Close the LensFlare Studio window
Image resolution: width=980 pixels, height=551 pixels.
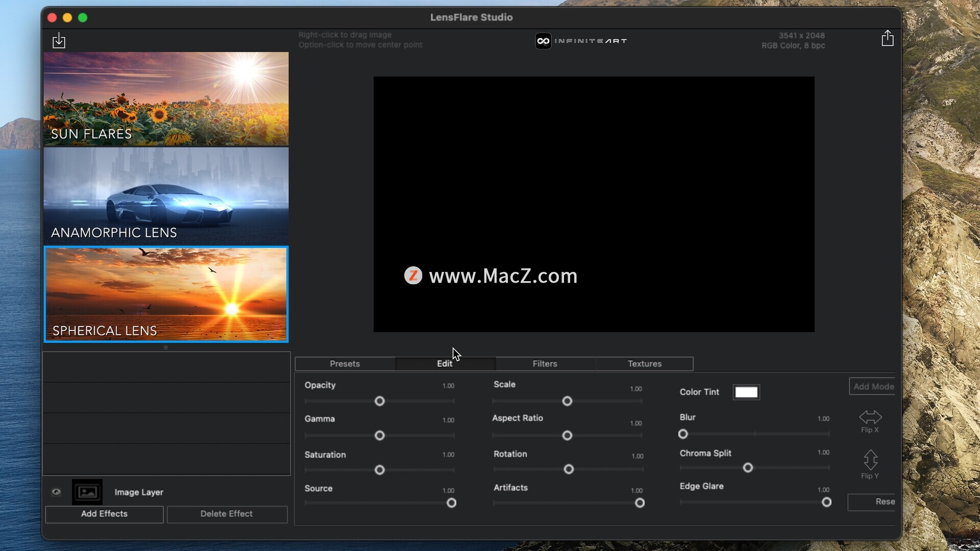[x=52, y=18]
